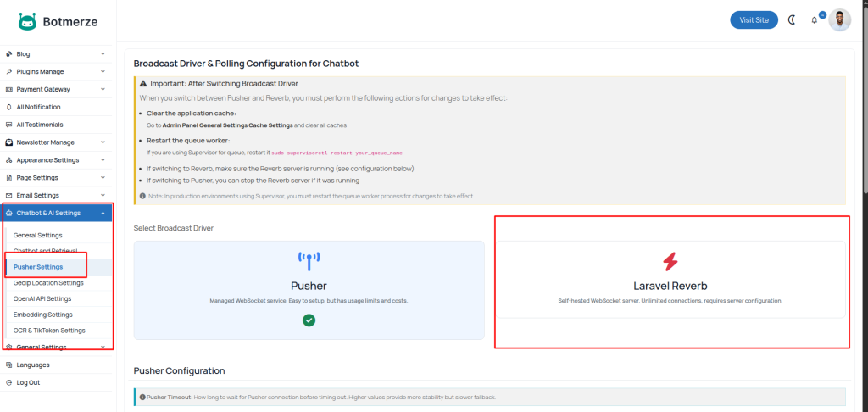Click the Log Out icon in the sidebar

pyautogui.click(x=8, y=382)
